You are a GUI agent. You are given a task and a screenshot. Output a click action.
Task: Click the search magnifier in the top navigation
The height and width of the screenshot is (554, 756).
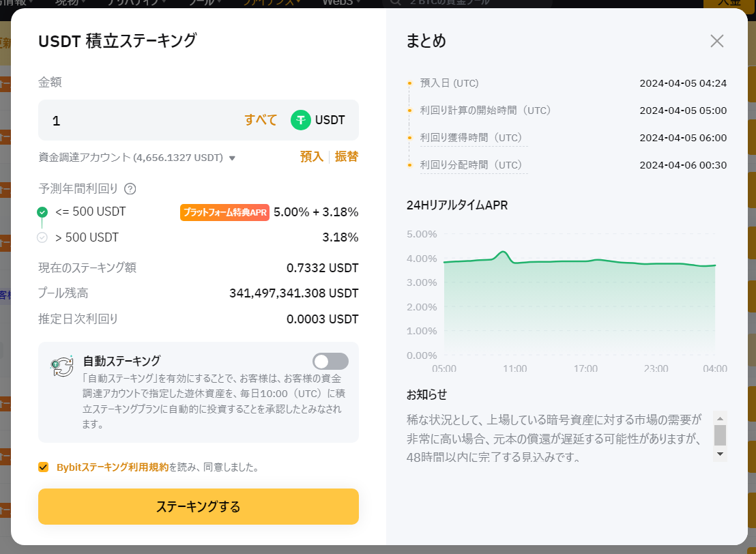coord(394,3)
